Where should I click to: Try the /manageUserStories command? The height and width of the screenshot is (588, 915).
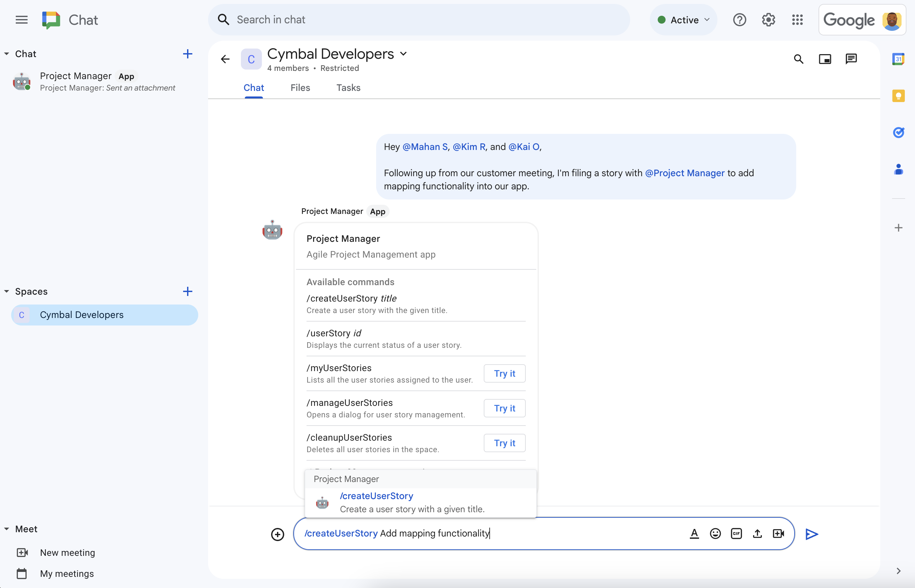click(x=504, y=408)
